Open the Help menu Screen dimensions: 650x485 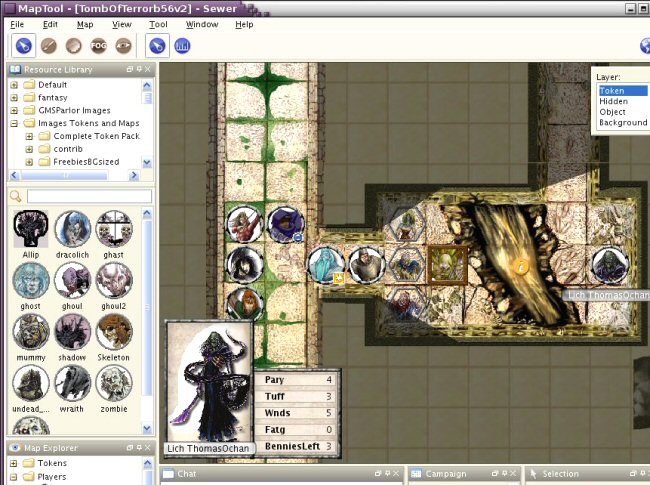tap(244, 24)
